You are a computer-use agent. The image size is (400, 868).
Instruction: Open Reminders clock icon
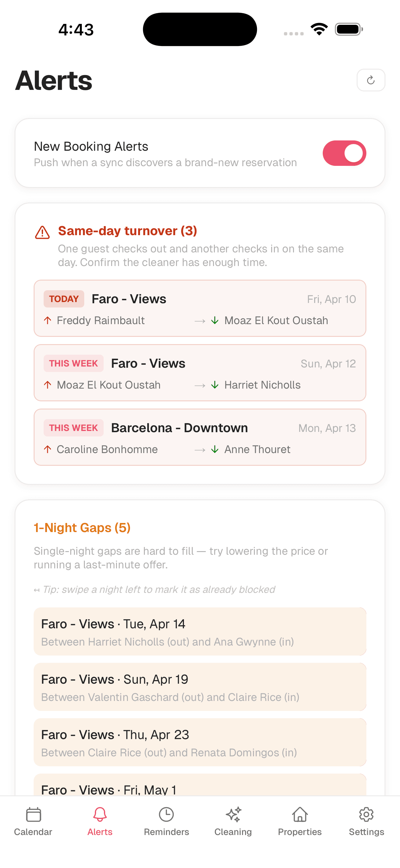coord(166,815)
